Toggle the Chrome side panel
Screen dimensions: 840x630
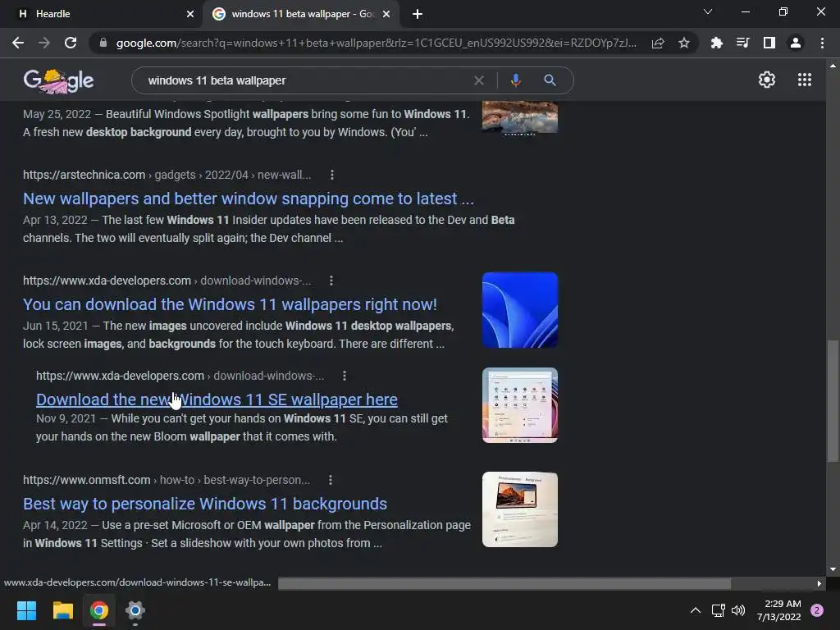pyautogui.click(x=769, y=43)
